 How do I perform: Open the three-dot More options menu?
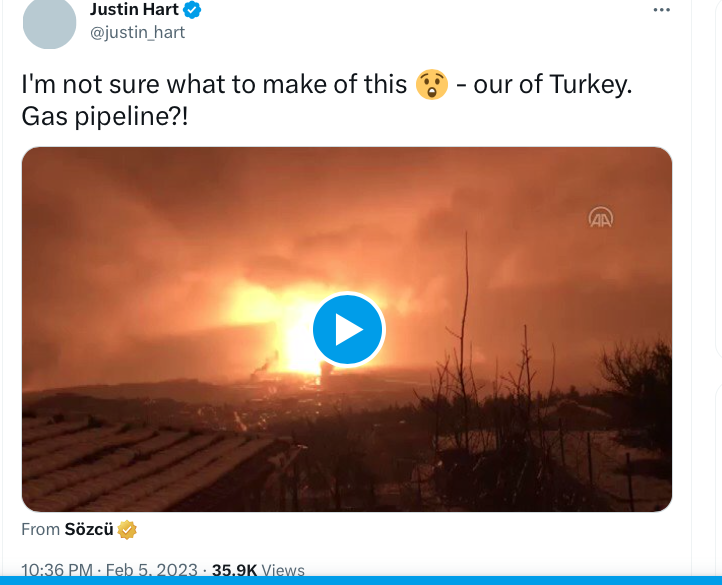661,10
